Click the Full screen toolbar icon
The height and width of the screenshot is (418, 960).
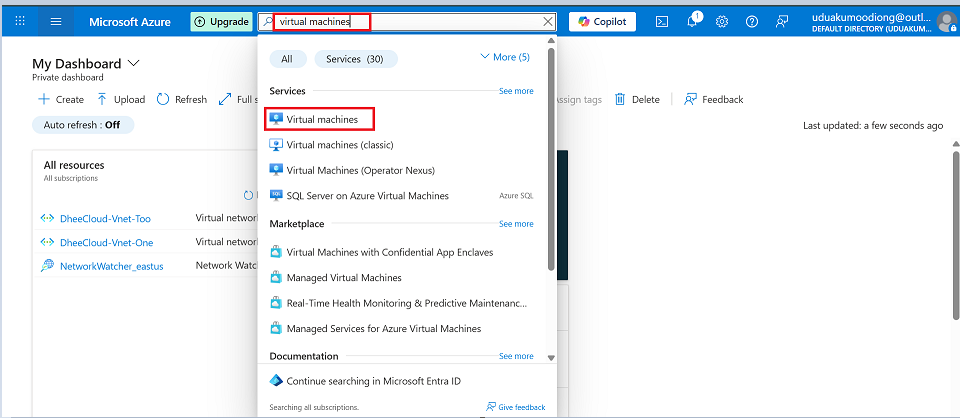(x=225, y=100)
